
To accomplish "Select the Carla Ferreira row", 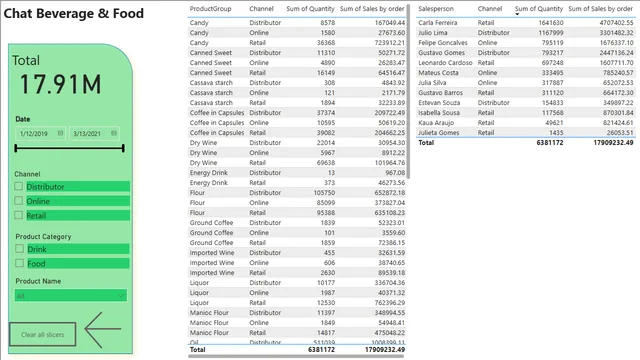I will (526, 23).
